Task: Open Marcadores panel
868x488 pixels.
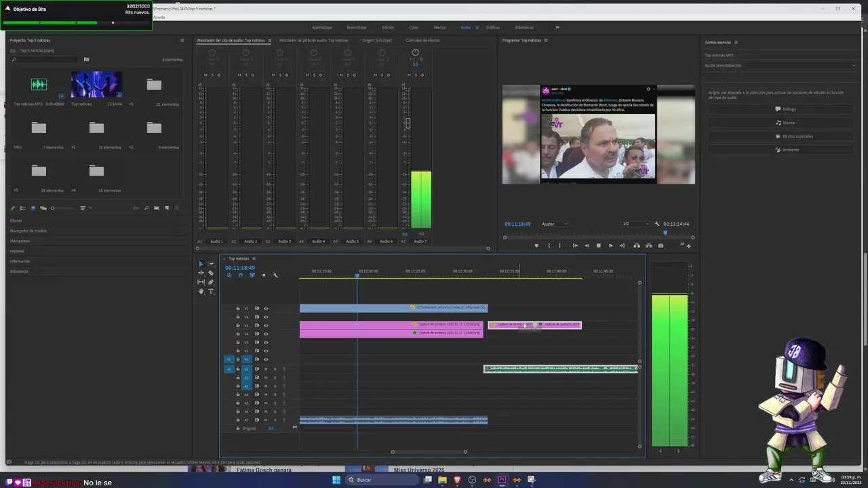Action: pyautogui.click(x=20, y=241)
